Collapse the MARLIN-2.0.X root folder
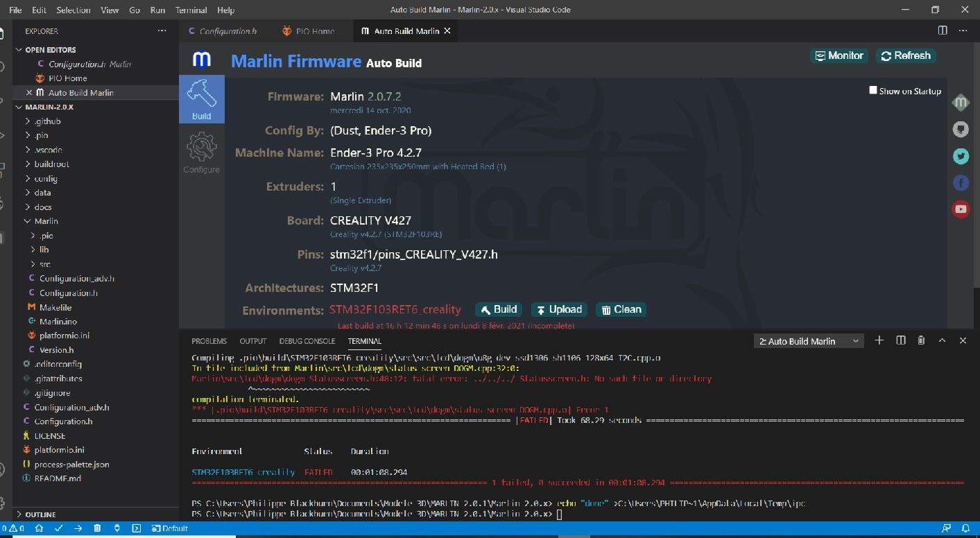Viewport: 980px width, 538px height. coord(49,107)
